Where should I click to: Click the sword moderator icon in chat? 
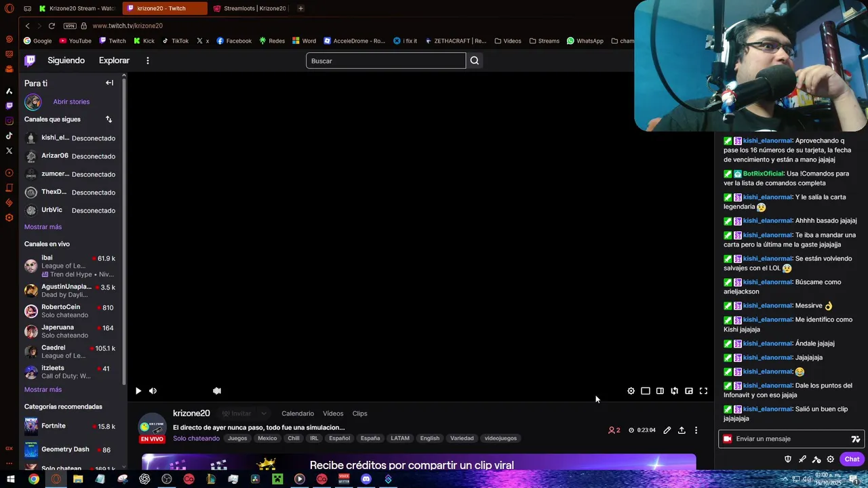[802, 460]
